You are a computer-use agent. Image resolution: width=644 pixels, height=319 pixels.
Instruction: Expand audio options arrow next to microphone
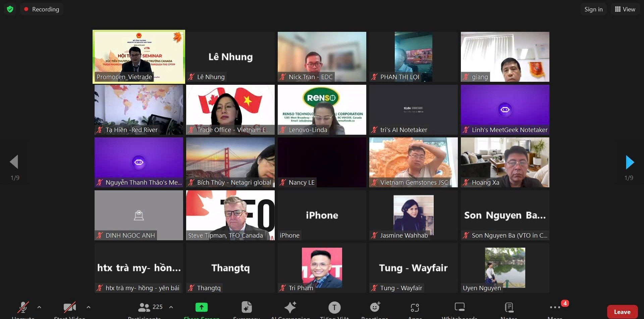click(39, 307)
